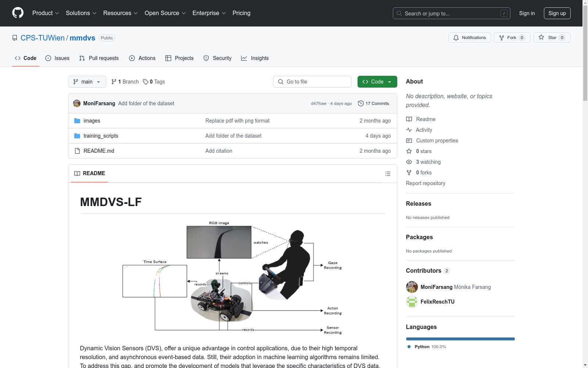Select the Code tab
The height and width of the screenshot is (368, 588).
26,58
